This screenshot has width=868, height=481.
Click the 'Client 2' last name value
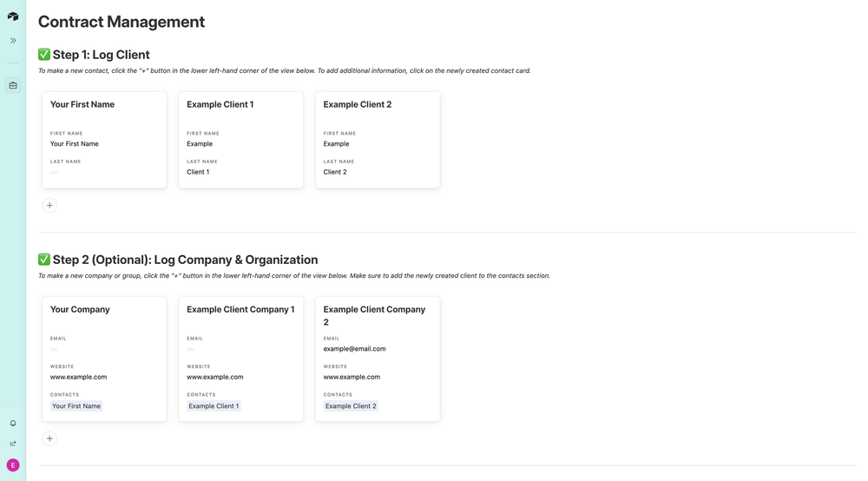(x=335, y=172)
